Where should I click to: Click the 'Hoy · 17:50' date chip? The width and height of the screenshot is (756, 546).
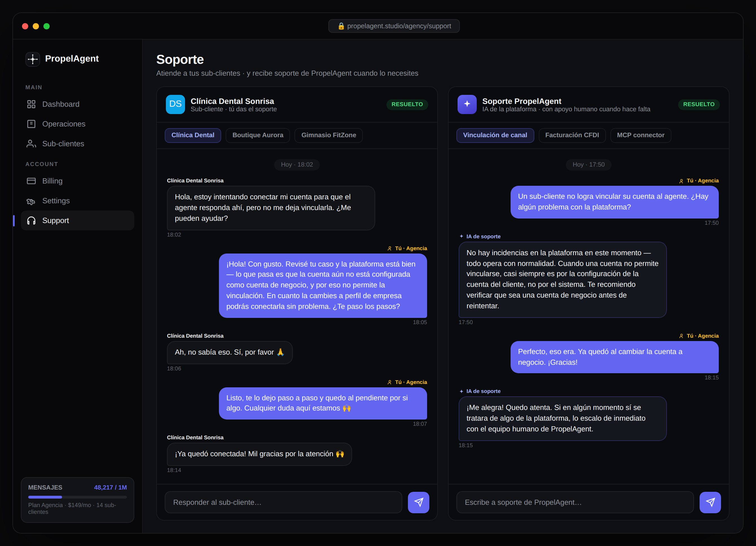(588, 164)
